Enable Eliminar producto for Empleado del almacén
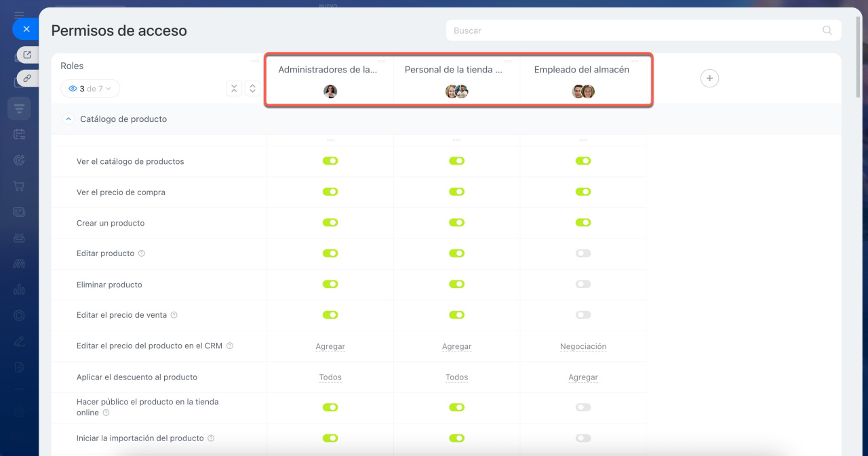This screenshot has width=868, height=456. coord(583,285)
